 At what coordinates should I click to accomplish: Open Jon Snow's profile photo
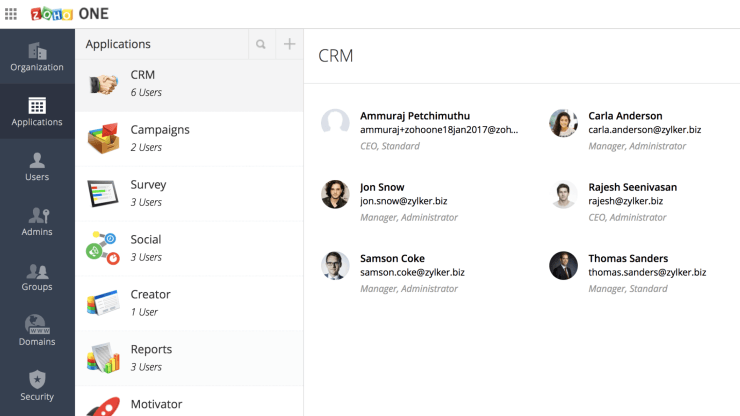point(335,194)
